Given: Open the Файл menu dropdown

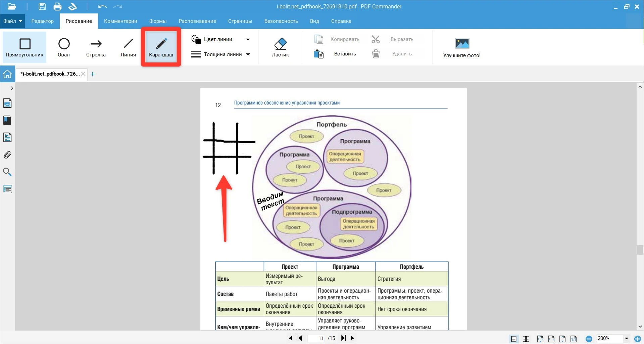Looking at the screenshot, I should (13, 21).
